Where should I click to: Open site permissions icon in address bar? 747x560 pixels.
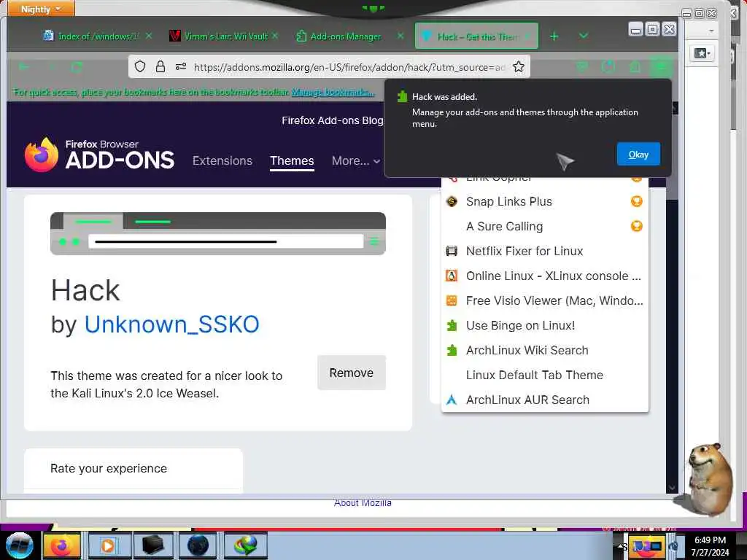tap(181, 66)
